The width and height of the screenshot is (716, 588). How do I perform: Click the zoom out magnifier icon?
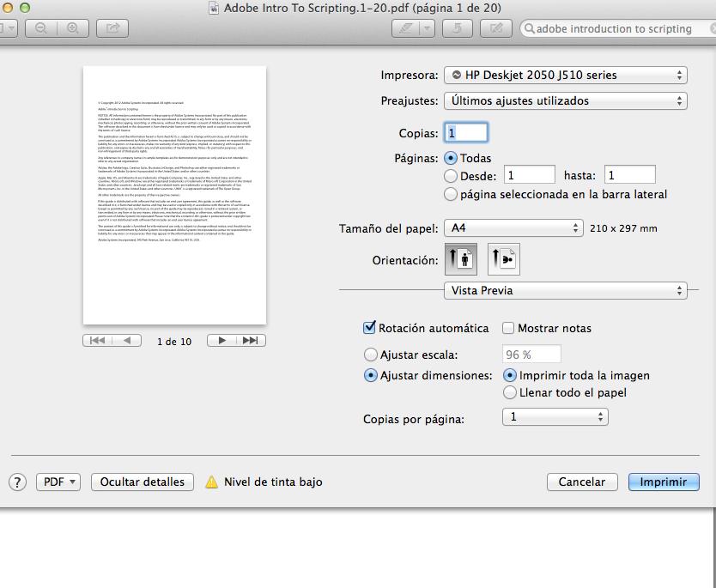(x=40, y=28)
